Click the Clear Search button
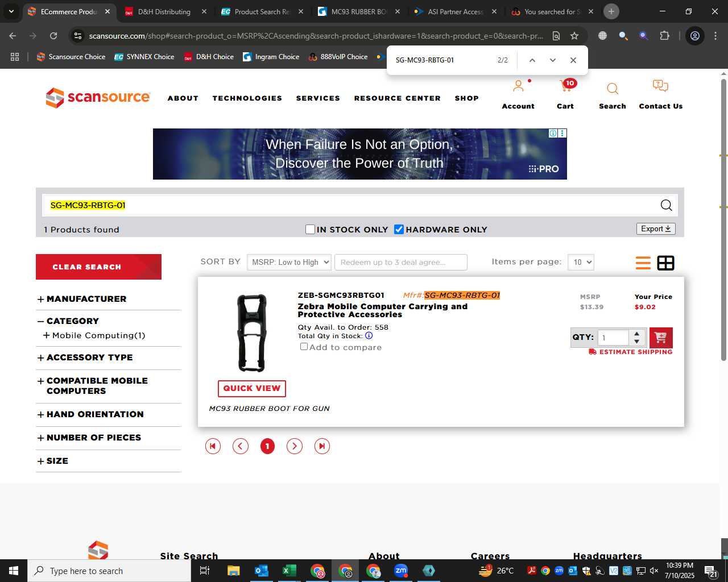The height and width of the screenshot is (582, 728). tap(98, 267)
